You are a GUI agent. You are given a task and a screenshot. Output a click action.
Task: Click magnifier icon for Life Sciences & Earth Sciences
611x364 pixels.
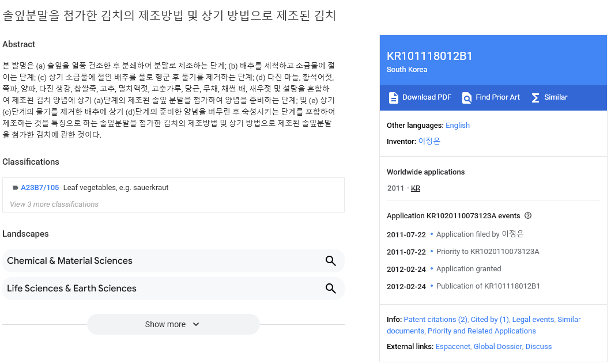330,289
